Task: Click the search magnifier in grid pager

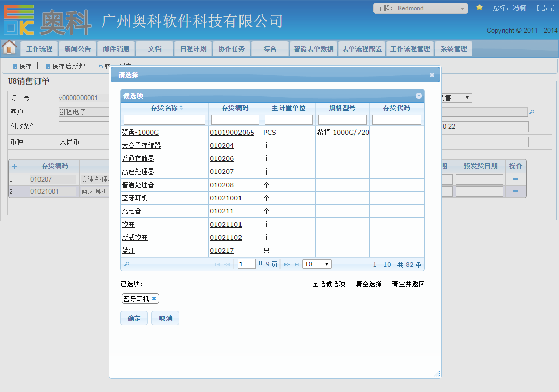Action: pyautogui.click(x=127, y=264)
